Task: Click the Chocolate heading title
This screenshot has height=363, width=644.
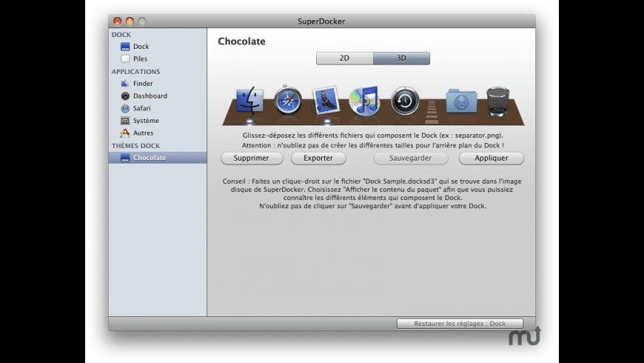Action: pyautogui.click(x=241, y=41)
